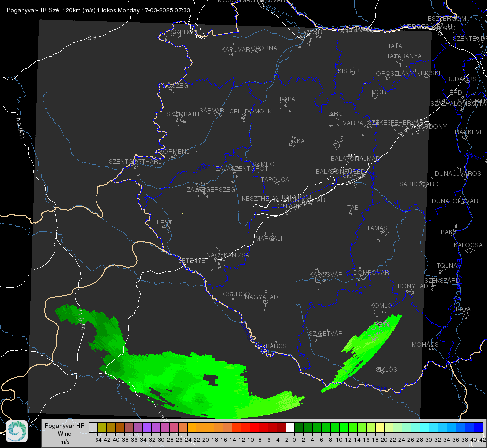Select the TATA label on the map
This screenshot has height=448, width=487.
click(395, 46)
